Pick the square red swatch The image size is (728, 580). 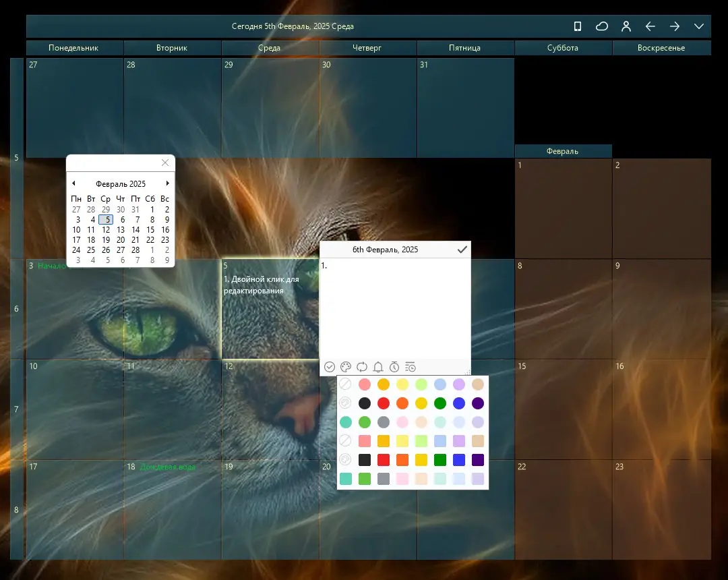(384, 460)
